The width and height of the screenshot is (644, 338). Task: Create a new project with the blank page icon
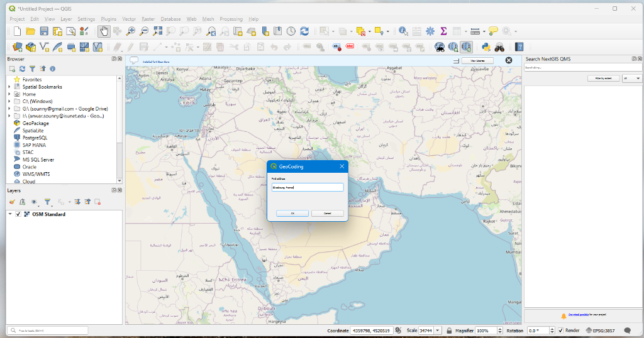pyautogui.click(x=17, y=31)
